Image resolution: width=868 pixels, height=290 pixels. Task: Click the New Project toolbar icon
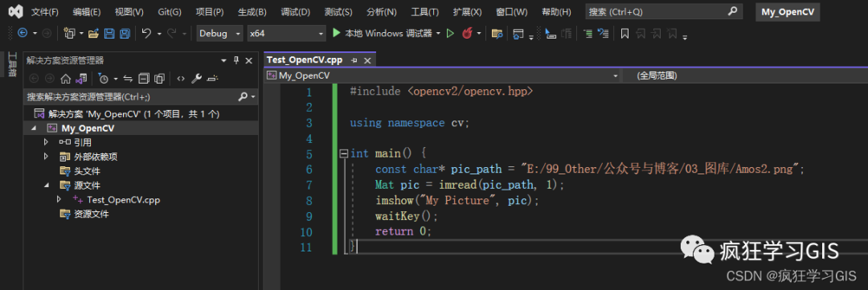pyautogui.click(x=69, y=33)
